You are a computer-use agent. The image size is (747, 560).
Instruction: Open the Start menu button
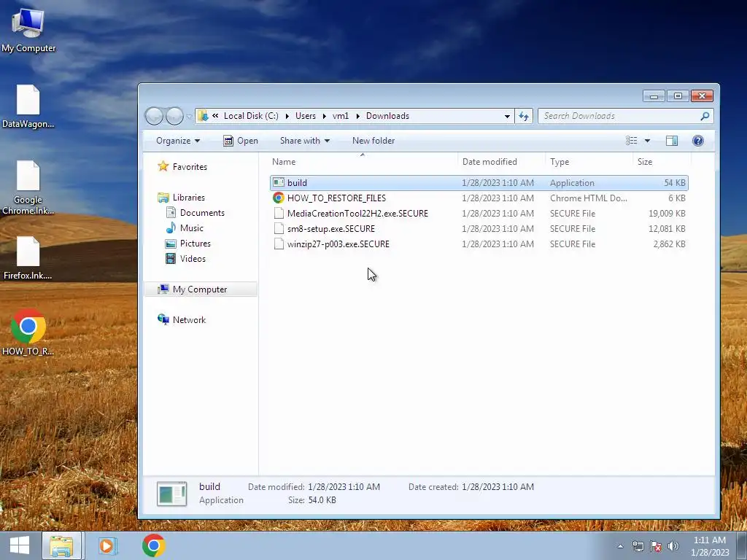pos(20,545)
